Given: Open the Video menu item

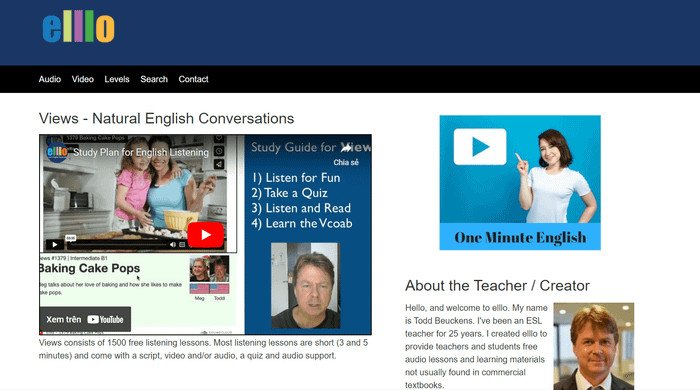Looking at the screenshot, I should tap(83, 79).
